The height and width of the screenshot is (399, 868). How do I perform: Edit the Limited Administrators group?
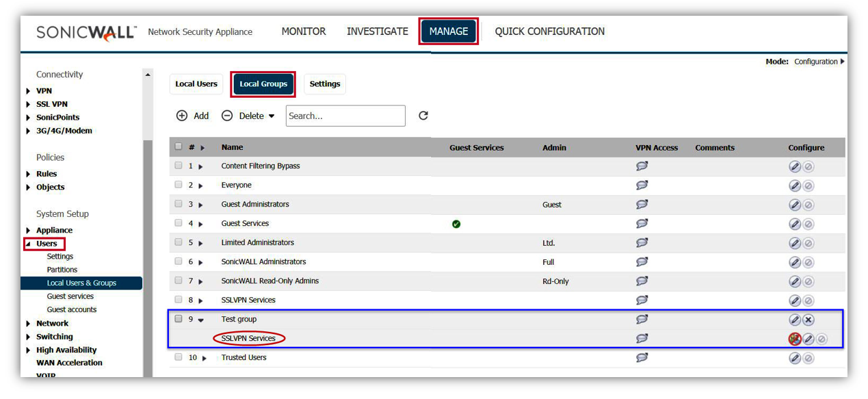point(795,243)
